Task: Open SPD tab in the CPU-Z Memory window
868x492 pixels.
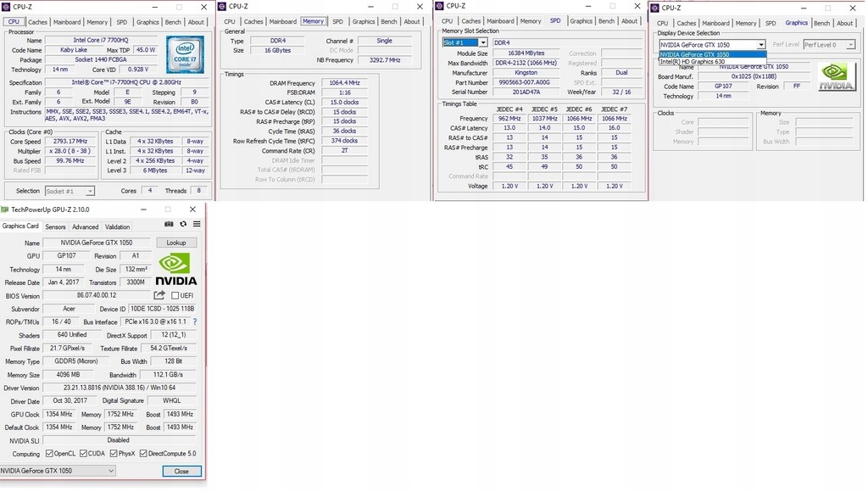Action: coord(337,21)
